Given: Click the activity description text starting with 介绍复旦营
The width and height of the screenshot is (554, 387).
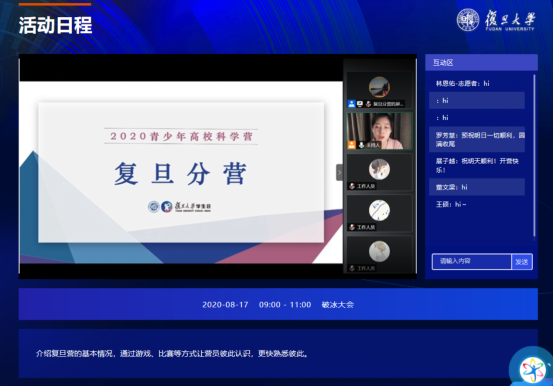Looking at the screenshot, I should pos(172,353).
